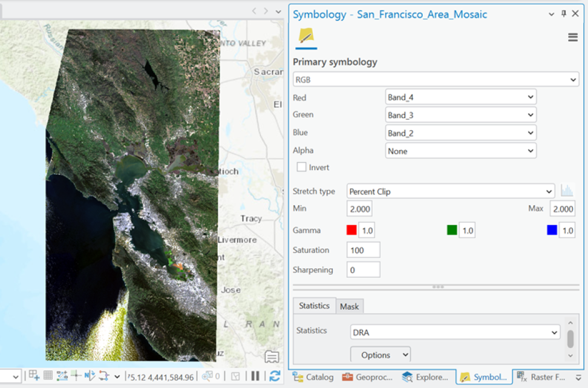
Task: Open the view tabs list dropdown
Action: pyautogui.click(x=278, y=12)
